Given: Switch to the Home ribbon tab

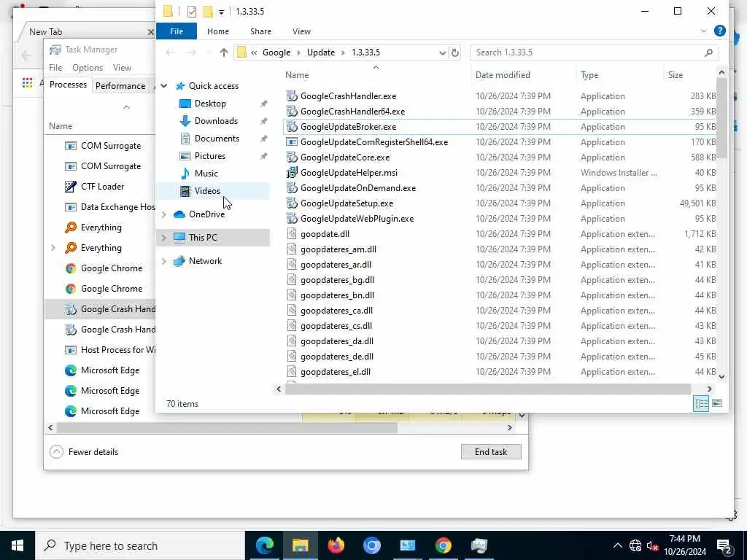Looking at the screenshot, I should [x=217, y=31].
